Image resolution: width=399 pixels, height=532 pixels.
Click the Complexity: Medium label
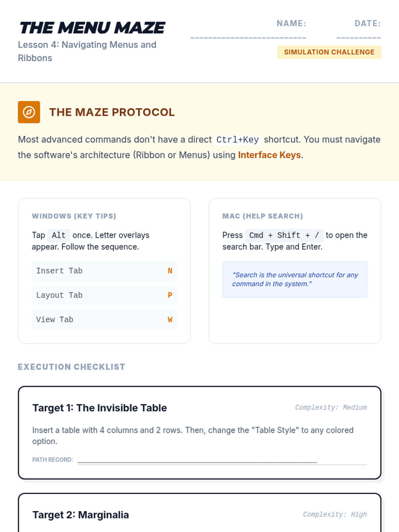pyautogui.click(x=331, y=408)
